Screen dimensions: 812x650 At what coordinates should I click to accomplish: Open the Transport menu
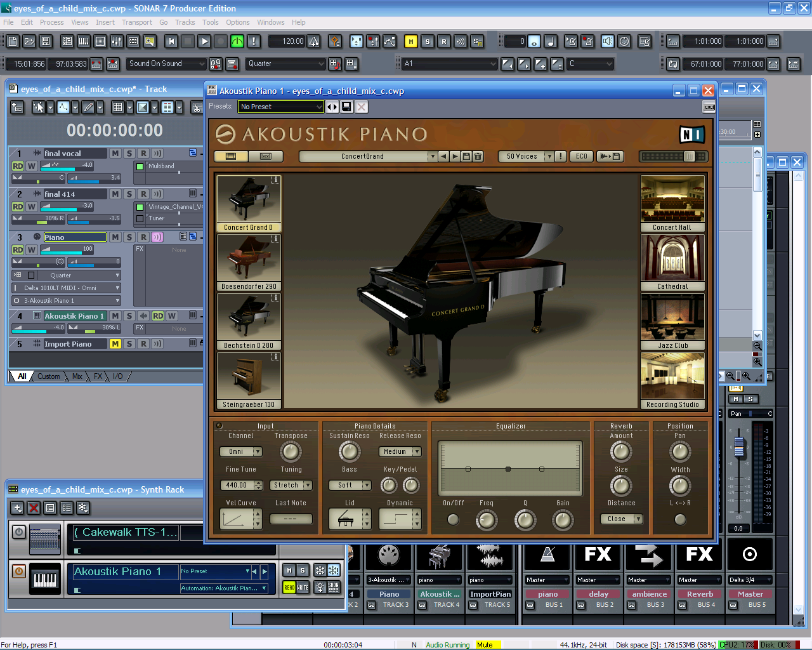pos(137,22)
